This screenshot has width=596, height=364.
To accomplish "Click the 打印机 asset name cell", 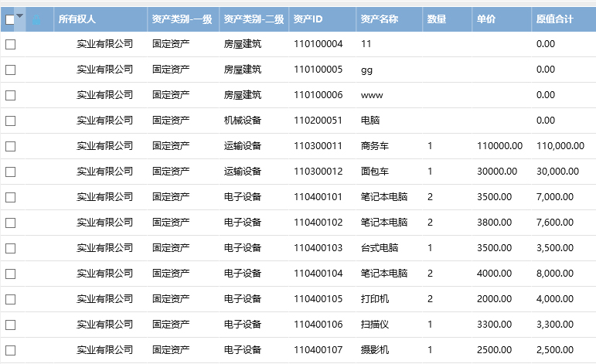I will [x=375, y=299].
